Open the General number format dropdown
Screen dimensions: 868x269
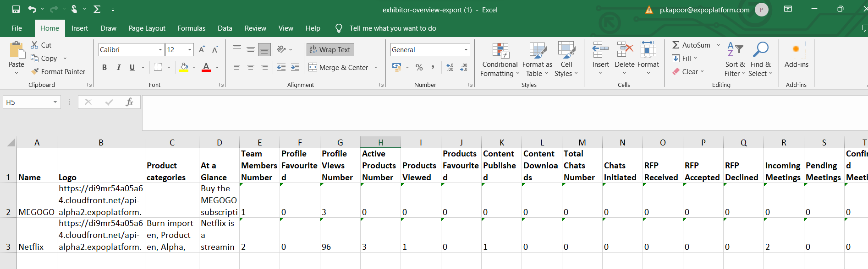(466, 49)
